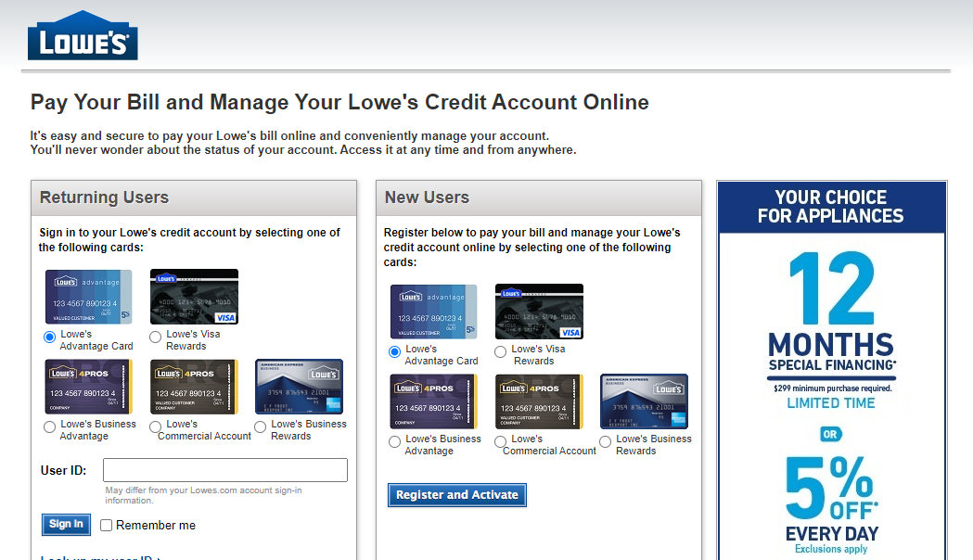Click the Lowe's house logo
973x560 pixels.
tap(83, 35)
